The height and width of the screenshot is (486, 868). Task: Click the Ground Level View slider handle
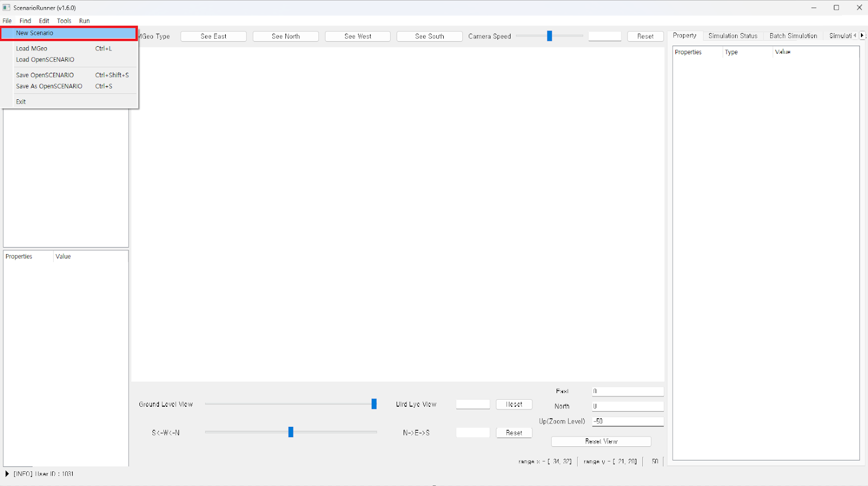pos(374,404)
